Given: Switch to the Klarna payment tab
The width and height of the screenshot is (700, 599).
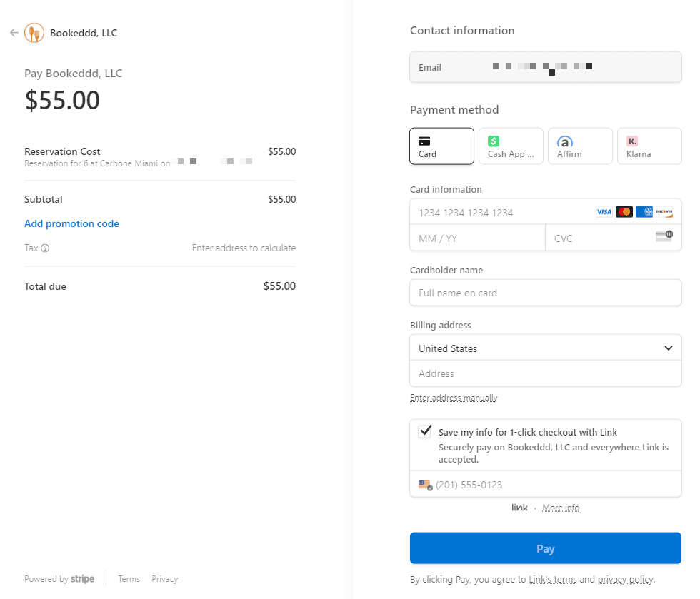Looking at the screenshot, I should coord(649,146).
